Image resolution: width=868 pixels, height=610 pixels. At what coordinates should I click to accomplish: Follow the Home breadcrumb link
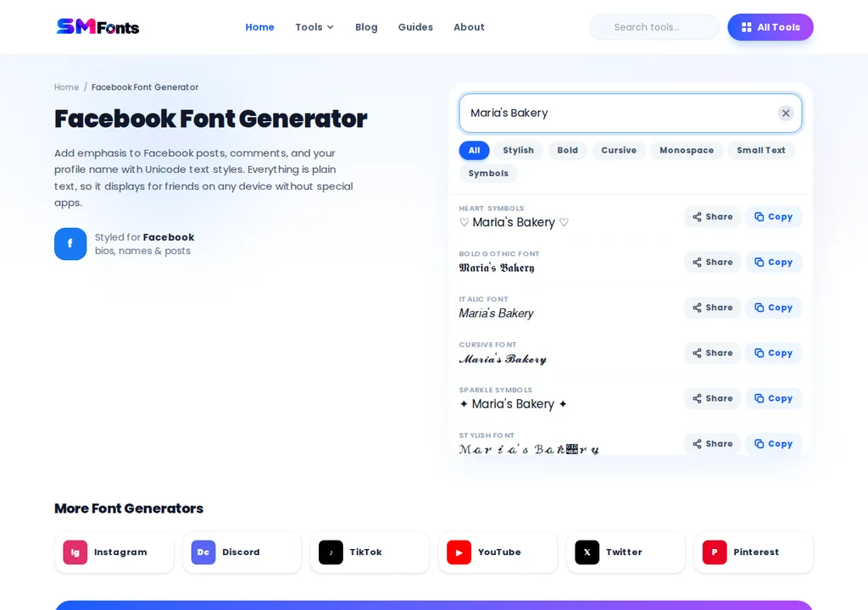pos(66,87)
